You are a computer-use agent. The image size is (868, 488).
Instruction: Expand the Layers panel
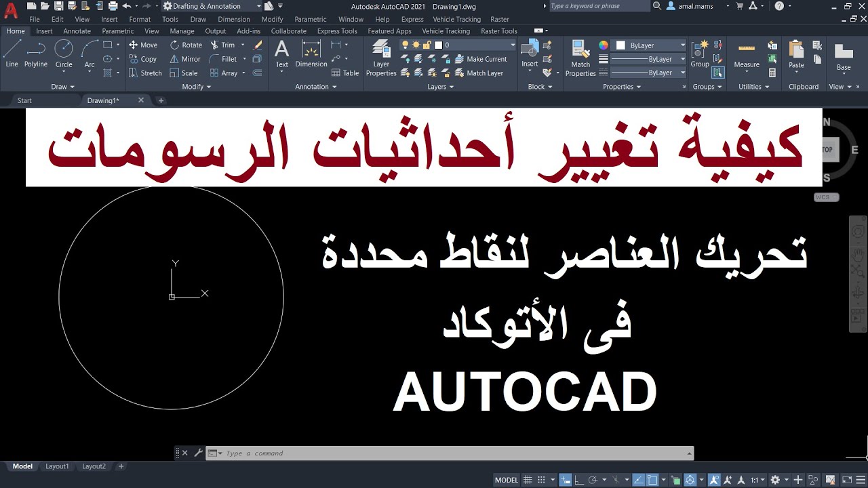point(441,87)
